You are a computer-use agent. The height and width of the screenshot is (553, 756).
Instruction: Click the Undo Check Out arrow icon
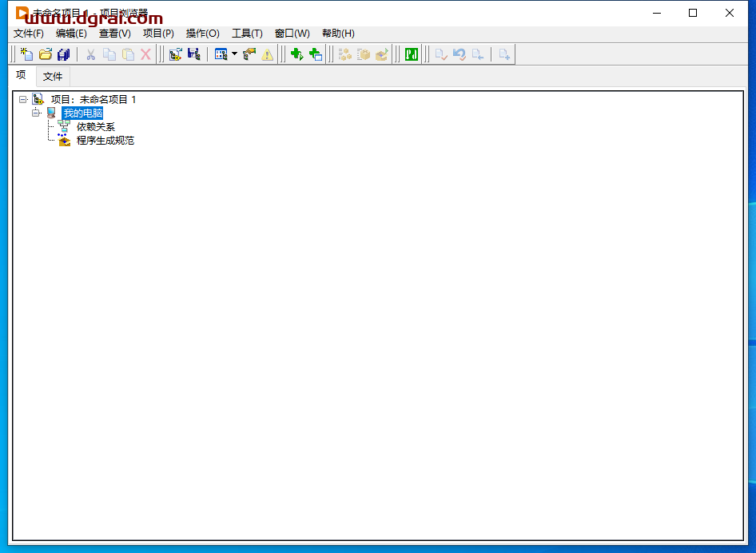pos(459,54)
